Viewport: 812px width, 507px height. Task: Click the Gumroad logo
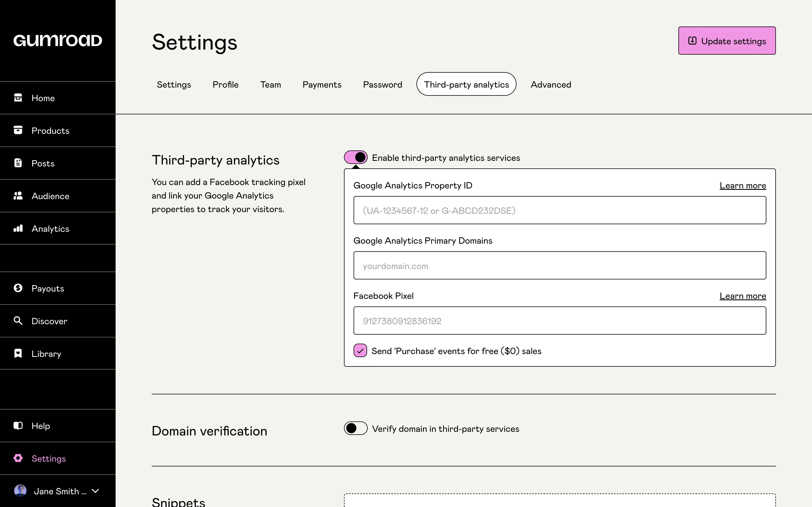pos(58,41)
